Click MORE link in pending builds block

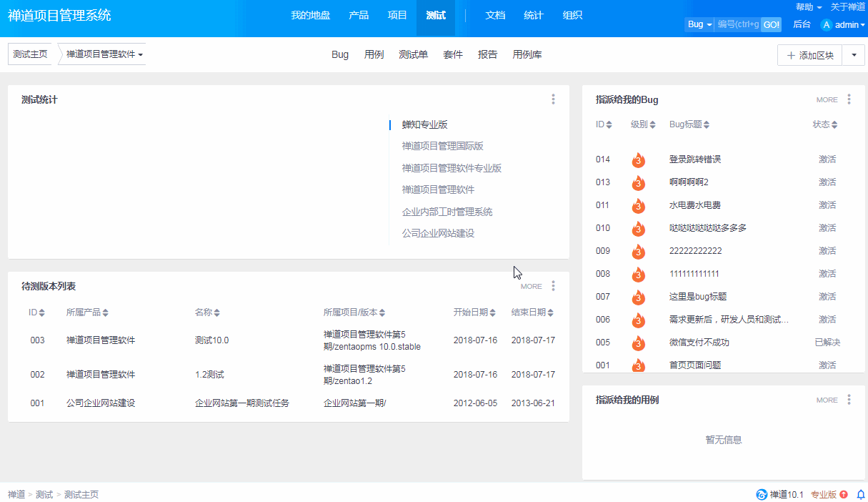(x=531, y=286)
